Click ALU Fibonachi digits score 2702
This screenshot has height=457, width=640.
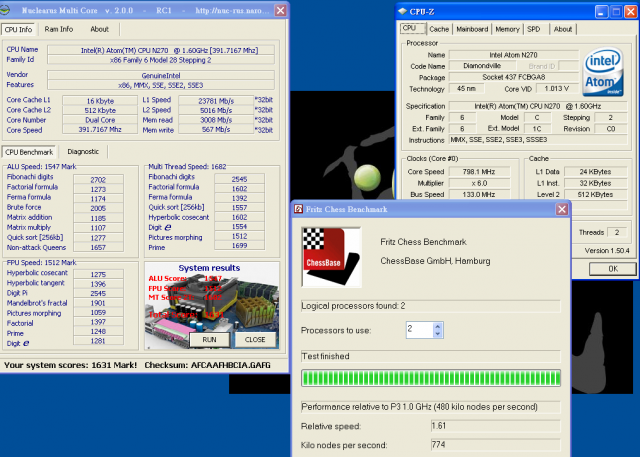98,180
